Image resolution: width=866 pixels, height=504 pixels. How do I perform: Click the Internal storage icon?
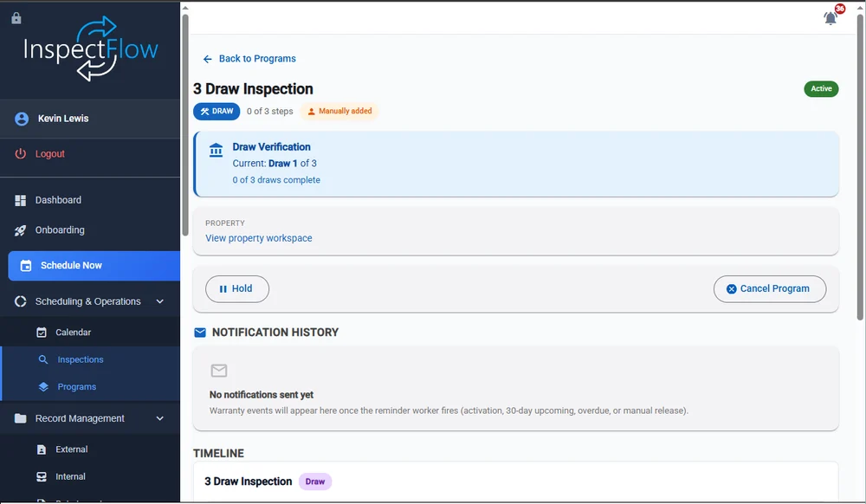click(x=42, y=477)
